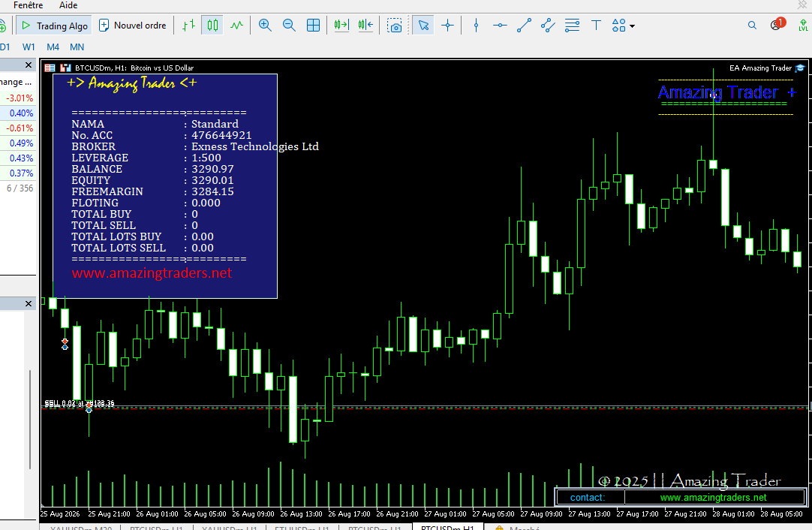Image resolution: width=812 pixels, height=530 pixels.
Task: Select the Fibonacci retracement tool
Action: (x=573, y=26)
